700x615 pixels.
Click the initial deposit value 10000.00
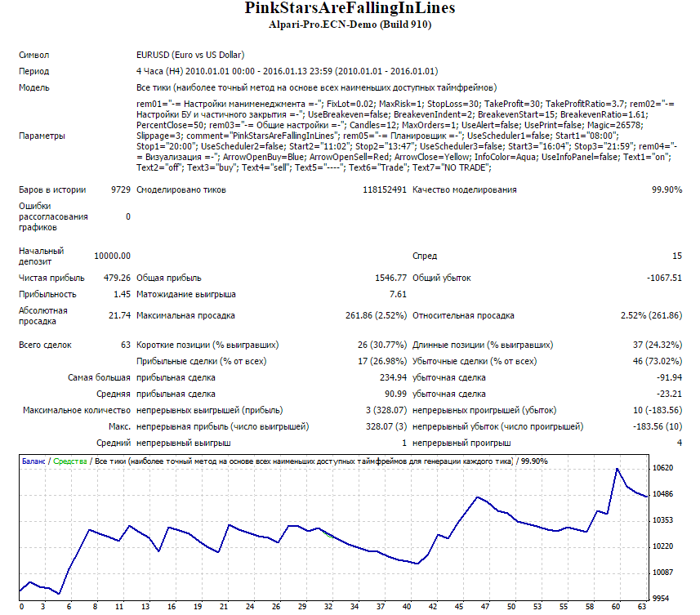[x=112, y=256]
